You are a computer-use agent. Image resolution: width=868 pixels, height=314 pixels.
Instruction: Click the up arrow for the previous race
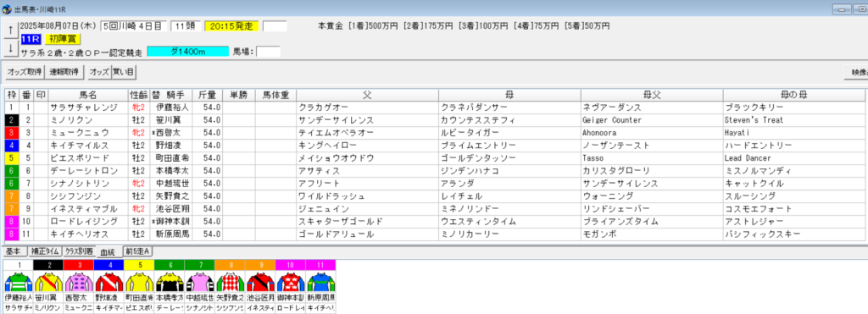tap(10, 30)
